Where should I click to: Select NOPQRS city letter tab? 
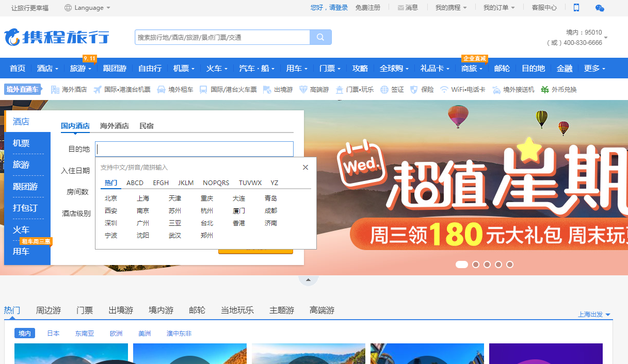(x=216, y=183)
